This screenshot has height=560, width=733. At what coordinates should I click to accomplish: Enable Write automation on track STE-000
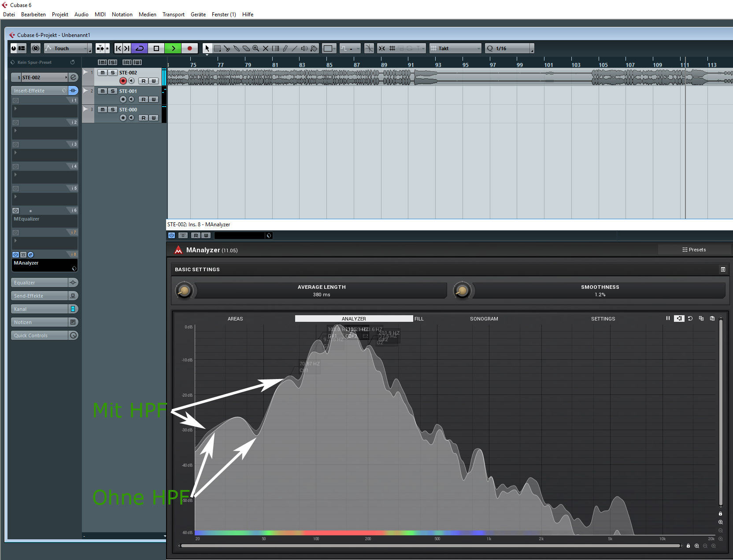point(153,118)
